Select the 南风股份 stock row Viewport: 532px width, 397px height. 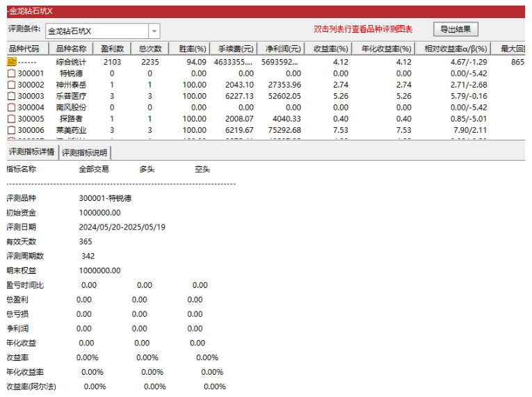coord(71,108)
